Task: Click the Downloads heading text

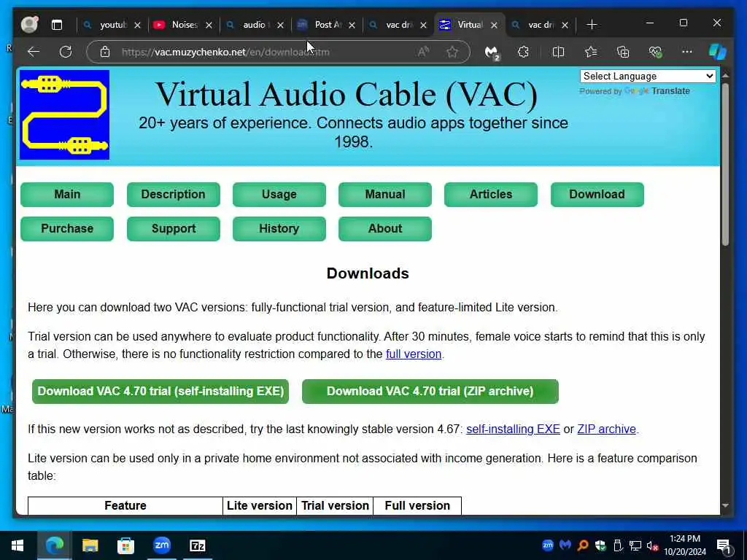Action: point(368,273)
